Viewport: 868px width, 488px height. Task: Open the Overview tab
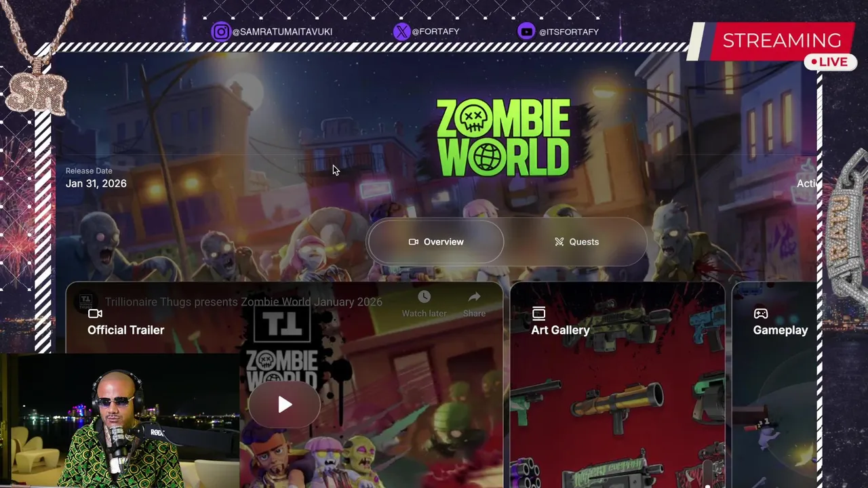click(x=436, y=242)
